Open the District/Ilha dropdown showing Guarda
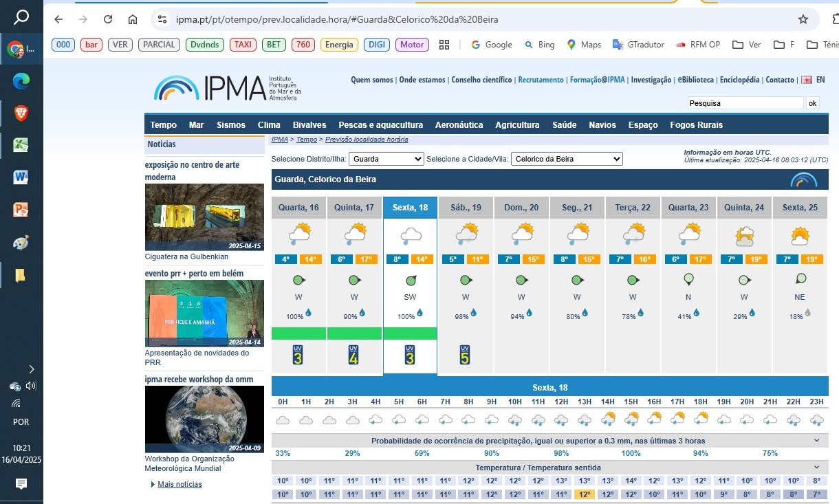Screen dimensions: 839x504 tap(386, 159)
